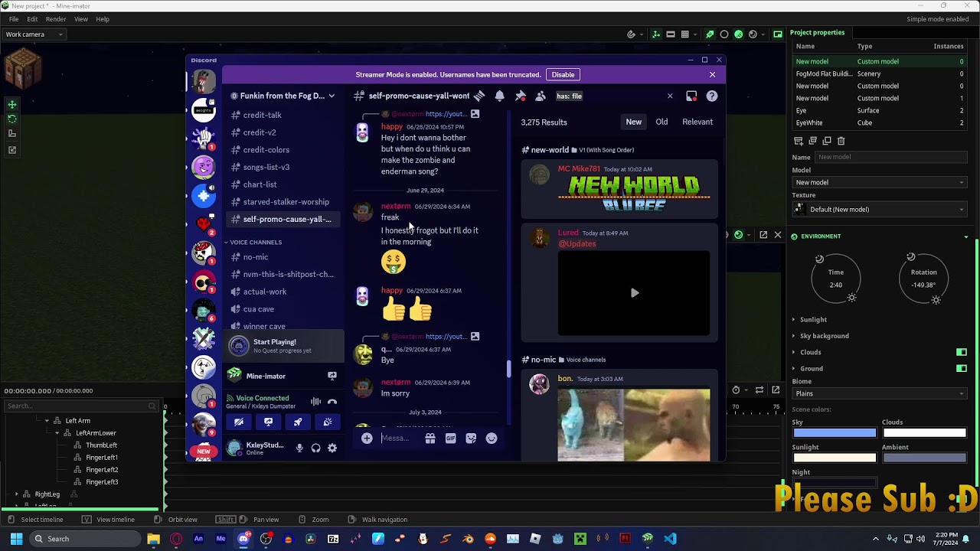Start an activity with rocket icon
The image size is (980, 551).
click(x=298, y=422)
